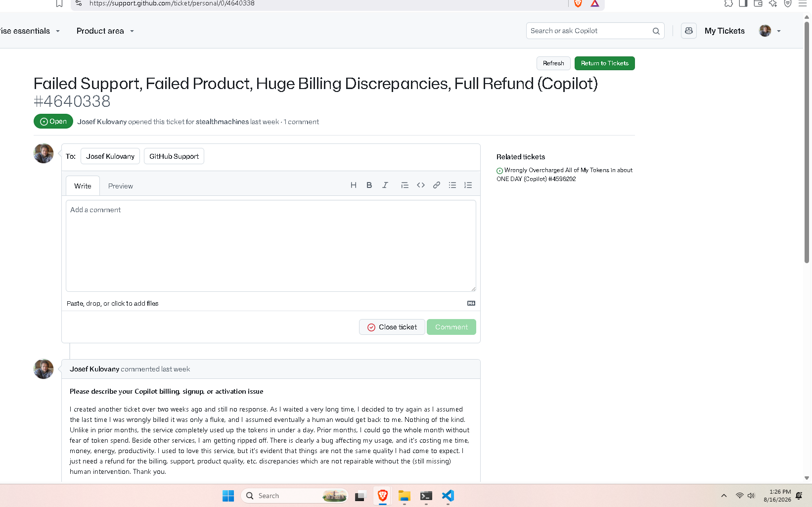812x507 pixels.
Task: Click the browser address bar URL
Action: tap(172, 3)
